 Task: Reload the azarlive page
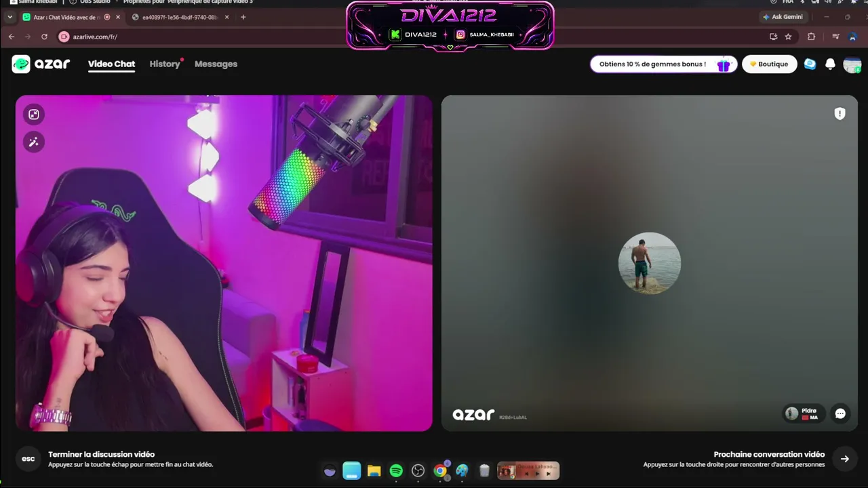45,37
